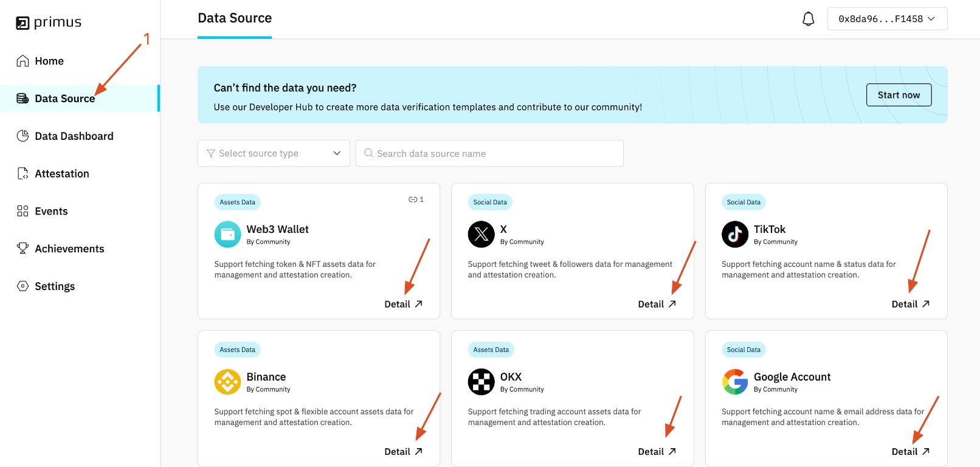This screenshot has width=980, height=467.
Task: Click the primus logo
Action: (x=49, y=22)
